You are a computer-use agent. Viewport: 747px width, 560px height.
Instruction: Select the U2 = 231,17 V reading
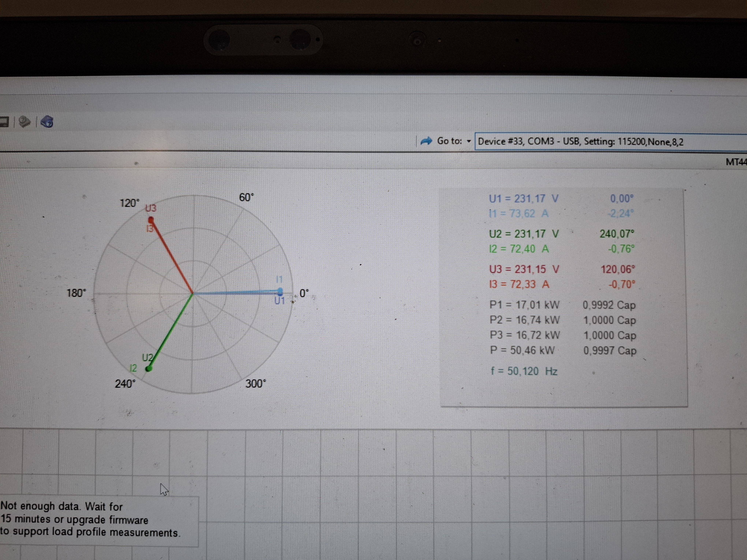[x=524, y=234]
